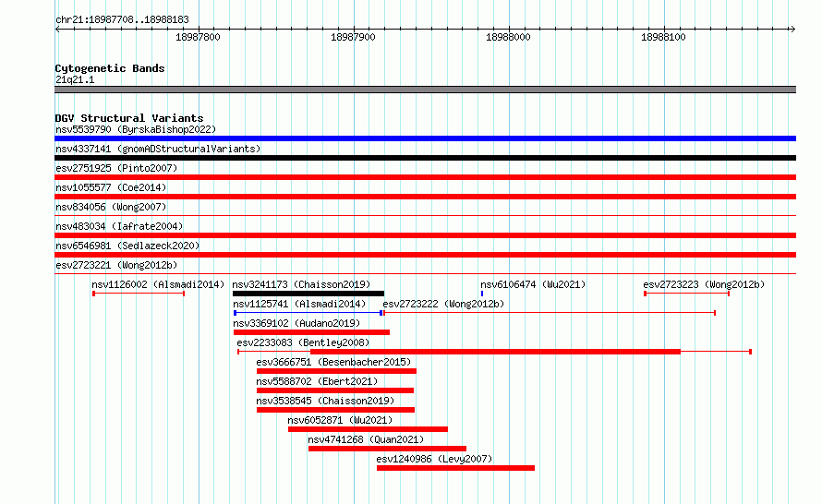Click the red nsv5588702 variant bar
The height and width of the screenshot is (504, 822).
(335, 390)
